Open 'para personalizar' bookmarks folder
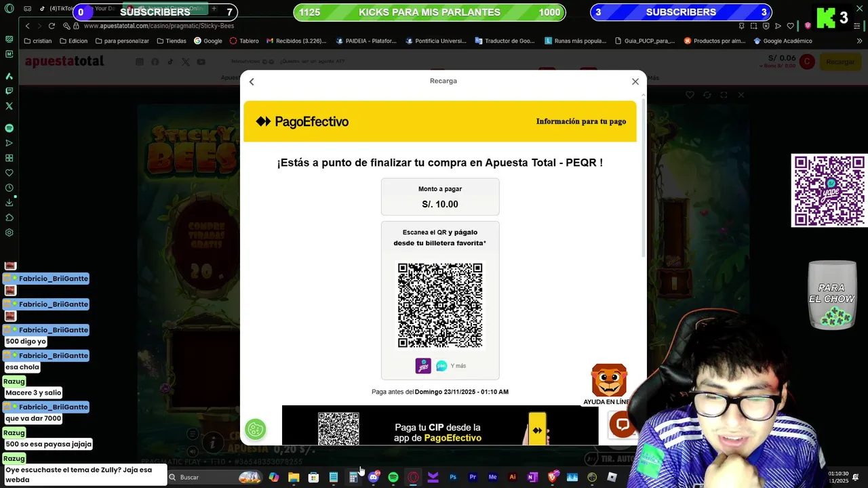This screenshot has width=868, height=488. tap(122, 41)
